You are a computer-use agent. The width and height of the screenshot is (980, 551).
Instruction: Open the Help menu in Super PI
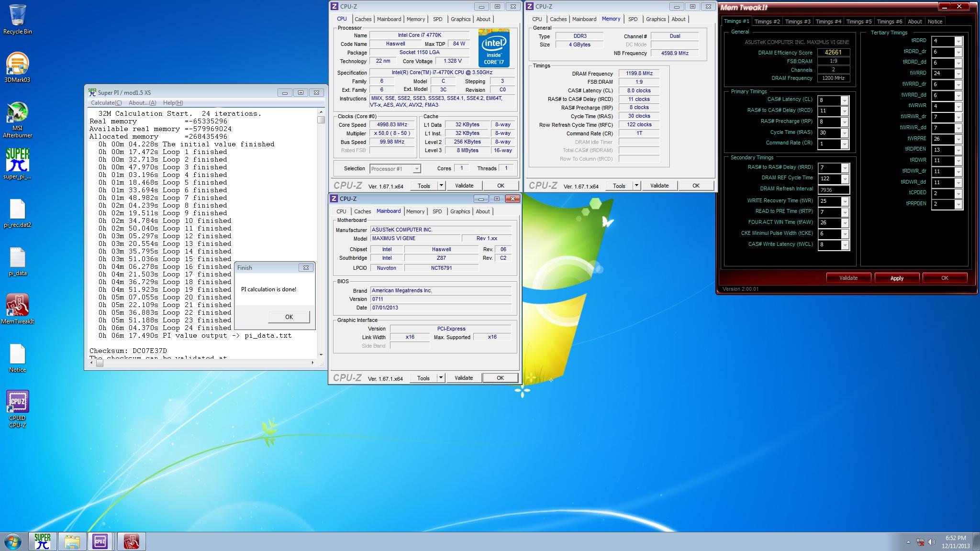coord(173,103)
